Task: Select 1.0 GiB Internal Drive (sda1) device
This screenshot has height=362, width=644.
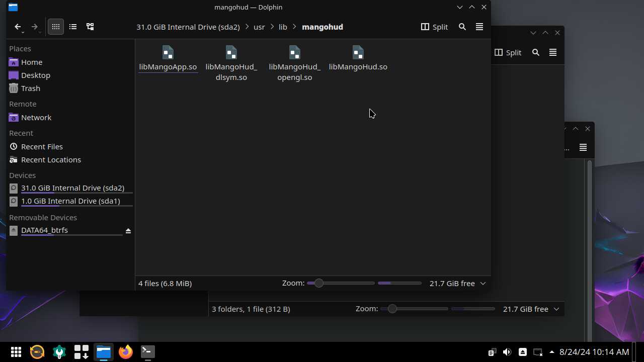Action: pyautogui.click(x=70, y=201)
